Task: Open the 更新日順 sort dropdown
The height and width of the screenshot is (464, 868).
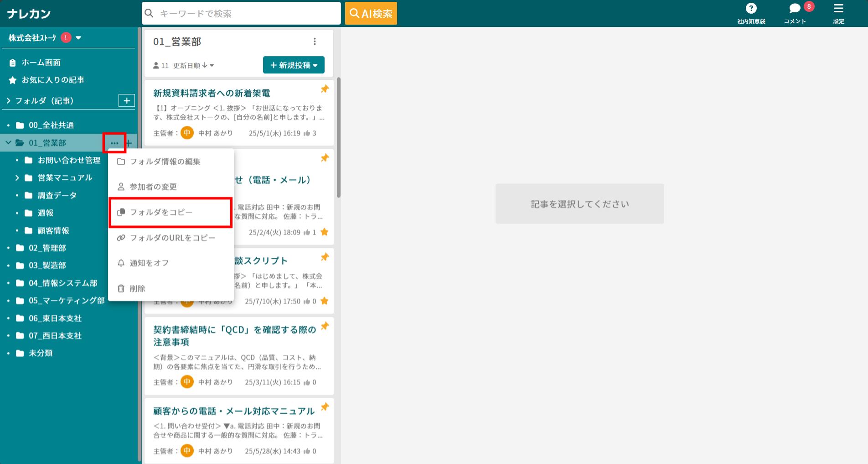Action: [192, 65]
